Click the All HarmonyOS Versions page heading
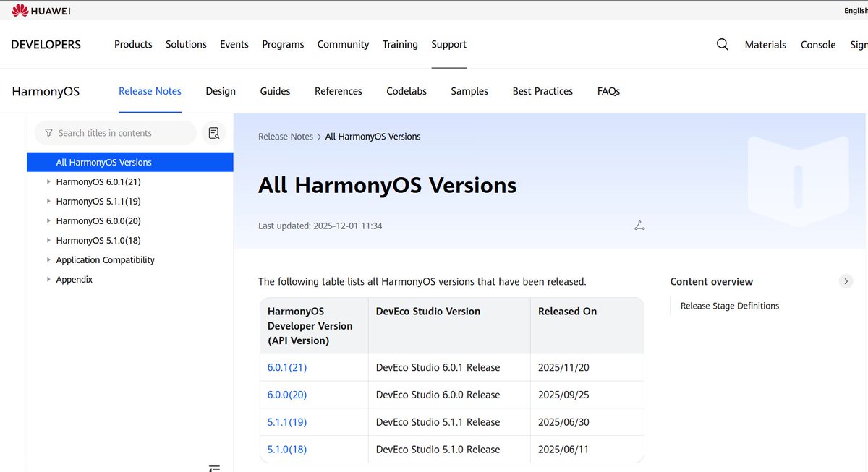 [388, 186]
